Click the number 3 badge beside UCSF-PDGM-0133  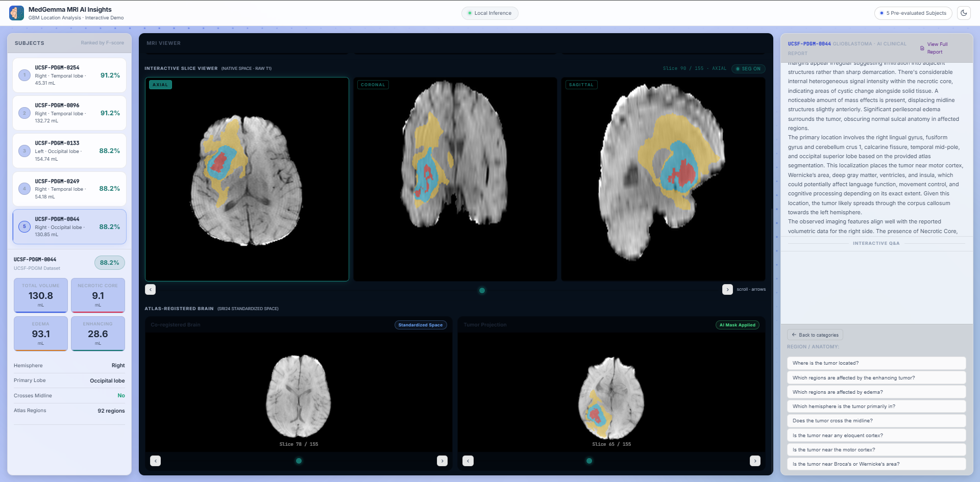[x=24, y=151]
